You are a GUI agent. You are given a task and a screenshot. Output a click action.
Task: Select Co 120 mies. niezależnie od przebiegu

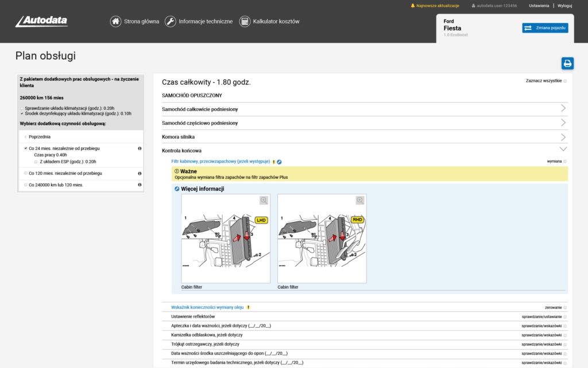[26, 173]
